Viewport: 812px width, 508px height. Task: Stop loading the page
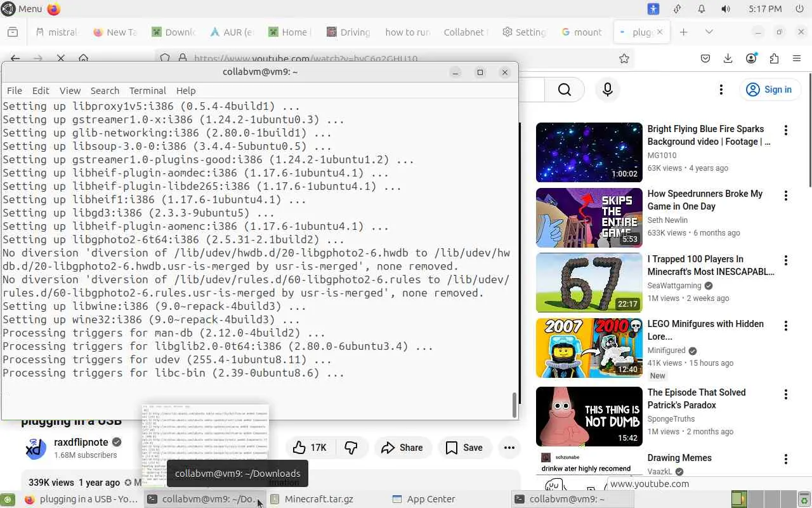[x=61, y=58]
